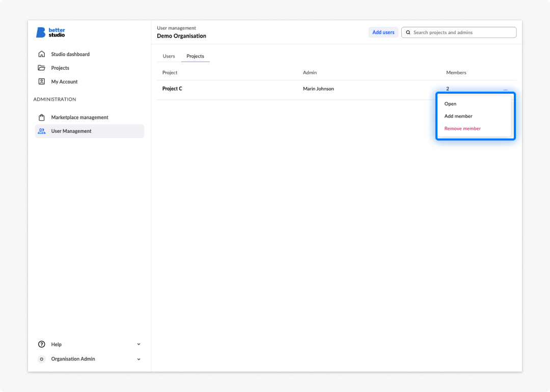This screenshot has height=392, width=550.
Task: Click the Help question mark icon
Action: 42,344
